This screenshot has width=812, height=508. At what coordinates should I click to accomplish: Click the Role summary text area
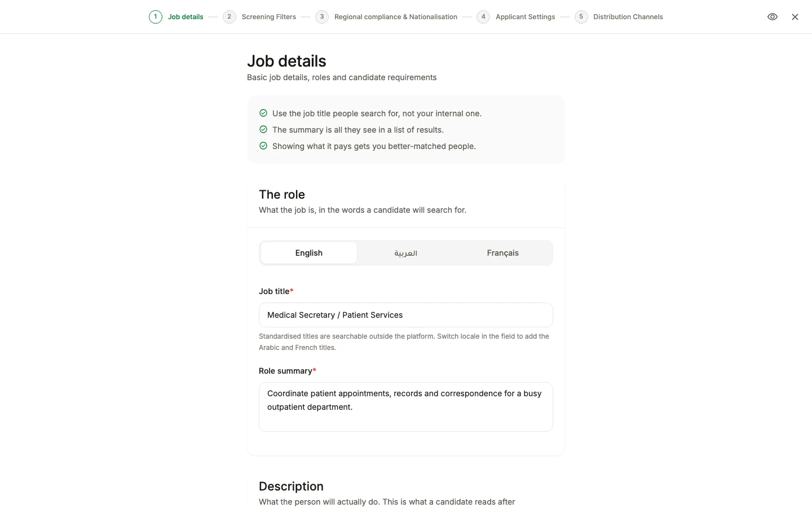[x=406, y=407]
